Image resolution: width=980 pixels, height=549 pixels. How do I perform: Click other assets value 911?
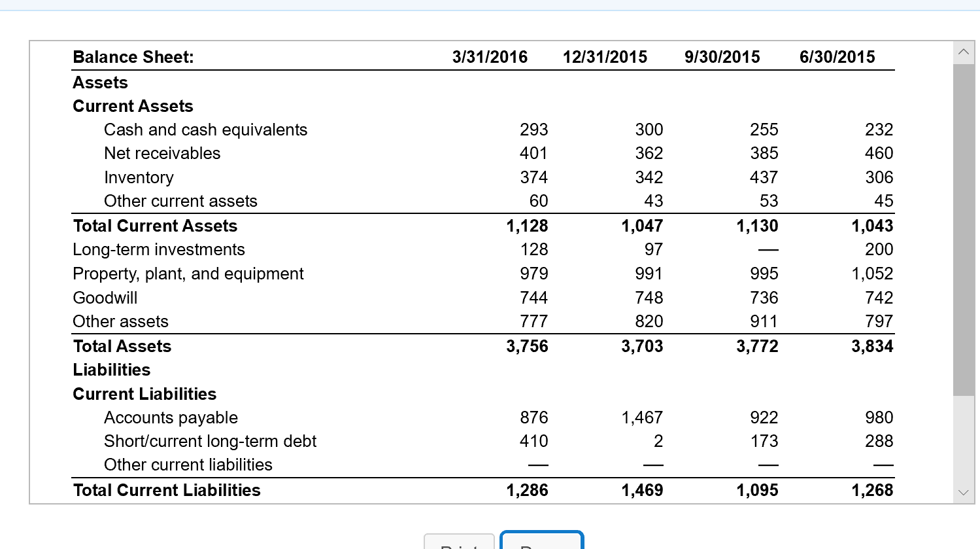point(764,321)
